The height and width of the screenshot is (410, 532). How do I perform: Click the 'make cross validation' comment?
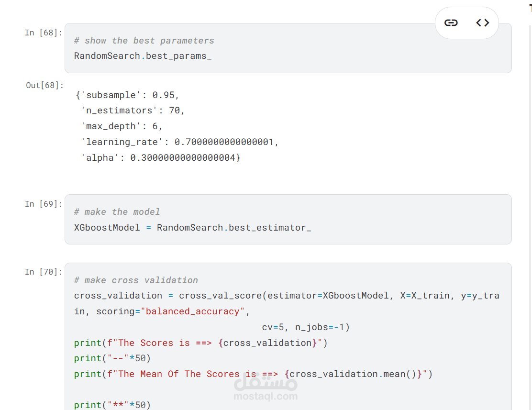[136, 280]
